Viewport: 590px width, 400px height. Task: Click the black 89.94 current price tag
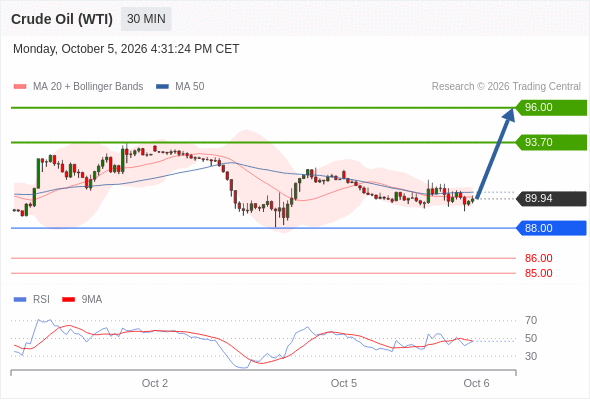coord(551,199)
